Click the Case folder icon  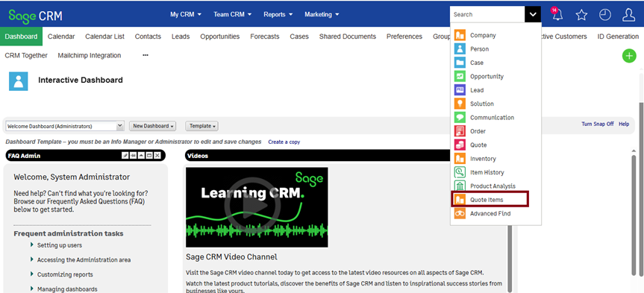[460, 63]
